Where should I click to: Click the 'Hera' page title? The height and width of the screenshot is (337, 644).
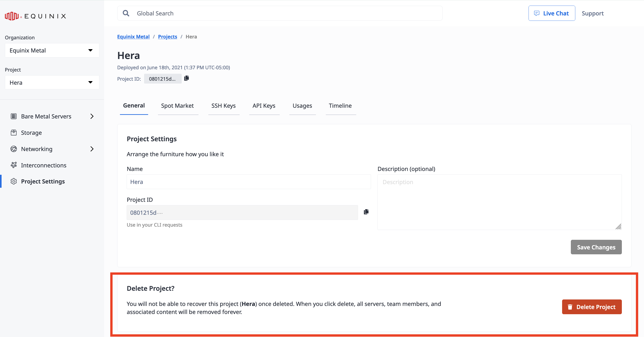(x=128, y=55)
